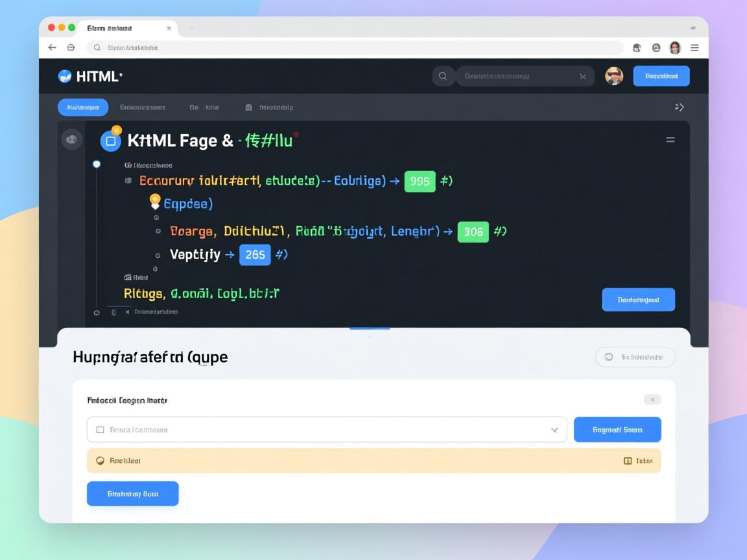Clear the header search with X icon
Image resolution: width=747 pixels, height=560 pixels.
[583, 76]
